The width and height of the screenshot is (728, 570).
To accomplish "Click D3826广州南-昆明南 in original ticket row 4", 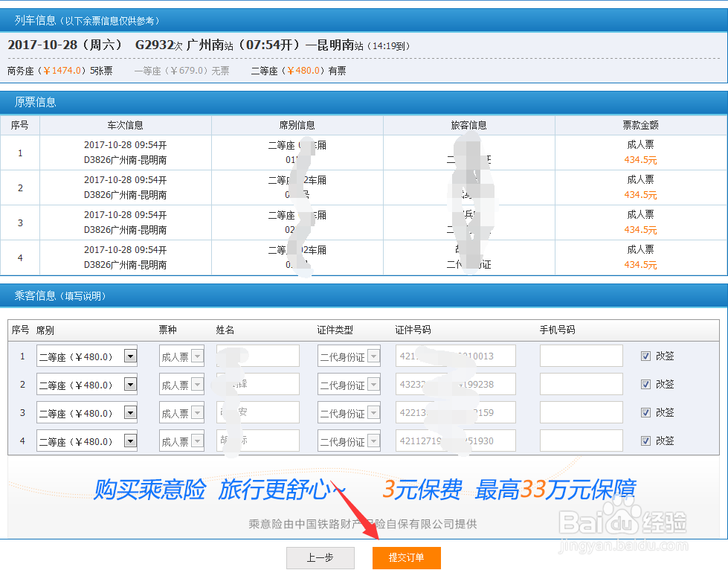I will (x=126, y=265).
